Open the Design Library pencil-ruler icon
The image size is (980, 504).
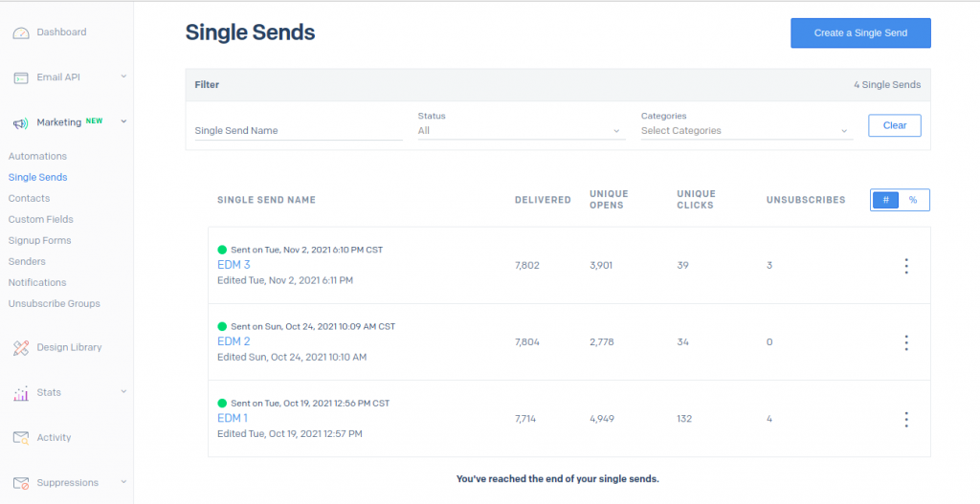[x=21, y=348]
